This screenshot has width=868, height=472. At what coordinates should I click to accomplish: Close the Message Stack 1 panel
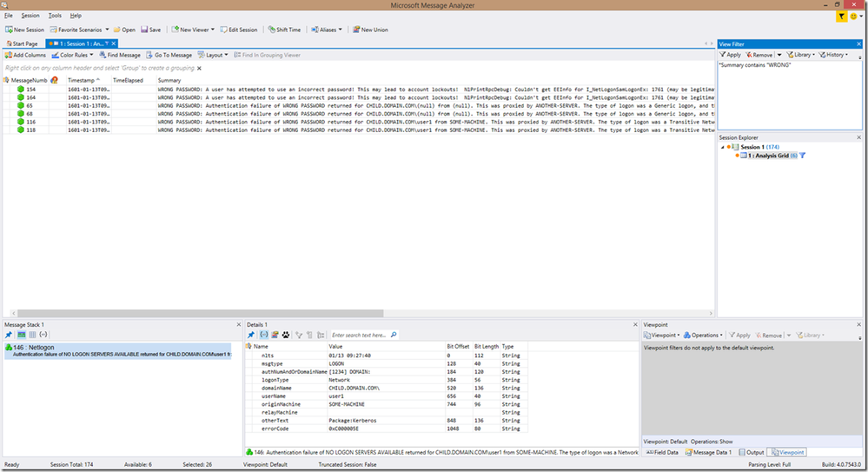239,324
